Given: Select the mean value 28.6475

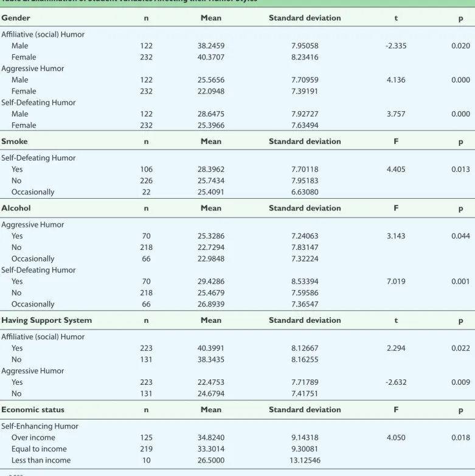Looking at the screenshot, I should click(211, 114).
